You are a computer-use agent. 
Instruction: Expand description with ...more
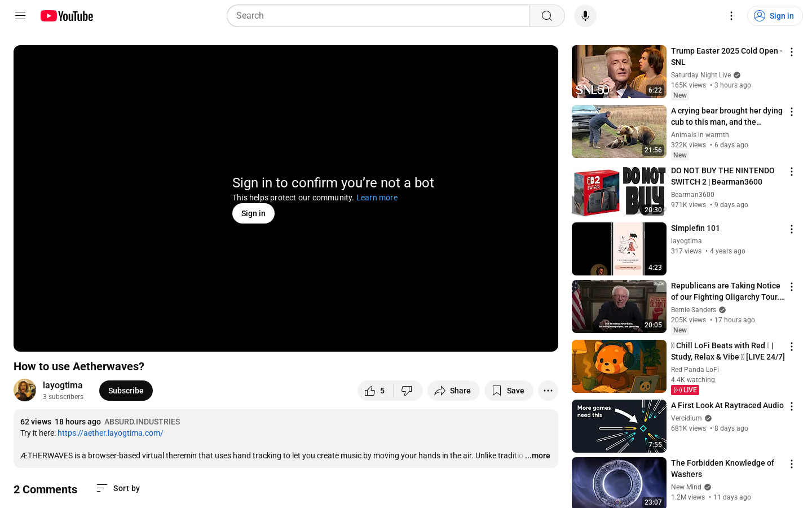pyautogui.click(x=537, y=456)
